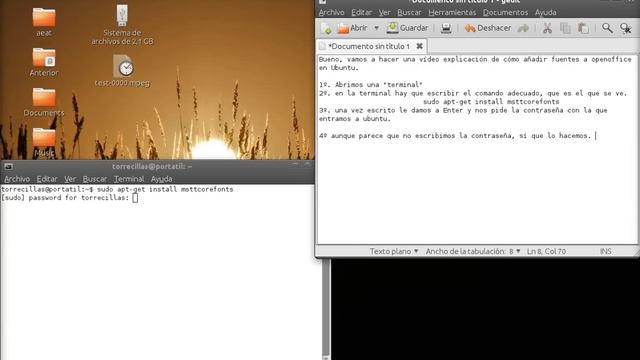The width and height of the screenshot is (640, 360).
Task: Click the Ln 8, Col 70 status
Action: [546, 251]
